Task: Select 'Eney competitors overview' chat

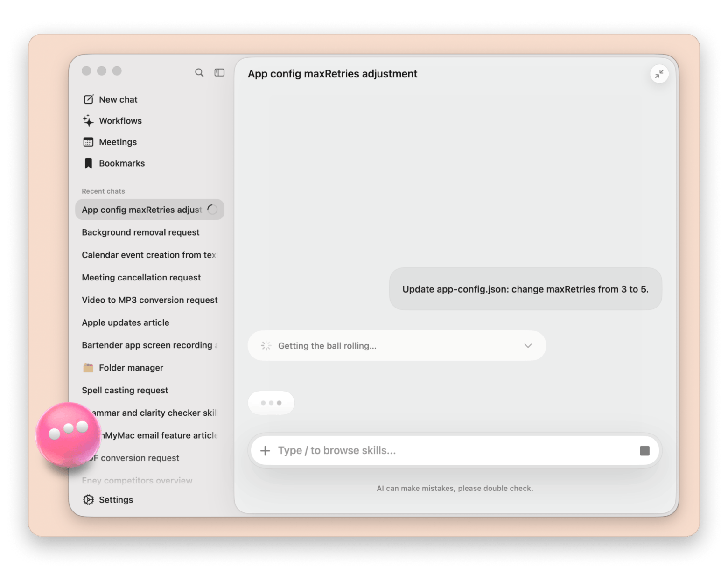Action: point(149,480)
